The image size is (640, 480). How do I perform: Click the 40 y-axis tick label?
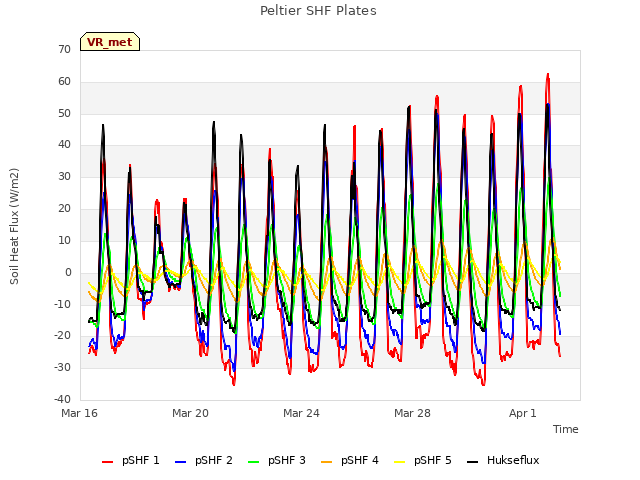64,145
